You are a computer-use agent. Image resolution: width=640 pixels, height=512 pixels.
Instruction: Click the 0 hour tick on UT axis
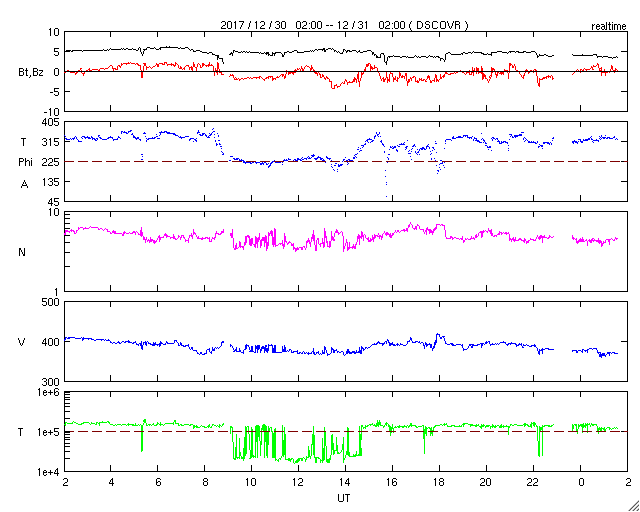pos(581,483)
